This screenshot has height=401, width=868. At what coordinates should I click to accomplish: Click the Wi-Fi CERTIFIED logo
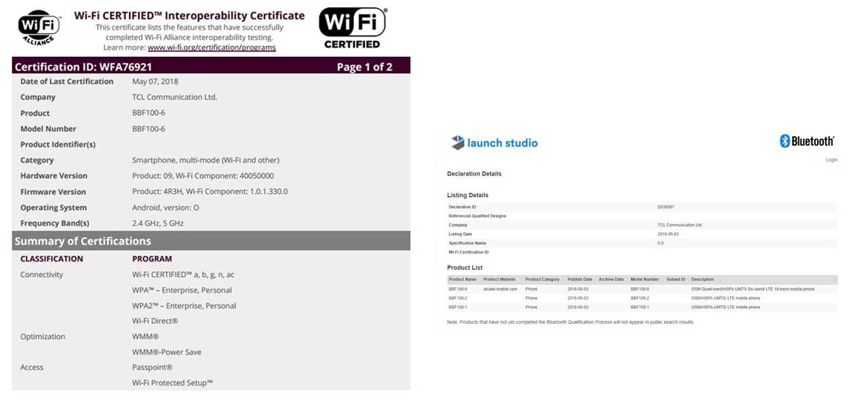pyautogui.click(x=352, y=28)
